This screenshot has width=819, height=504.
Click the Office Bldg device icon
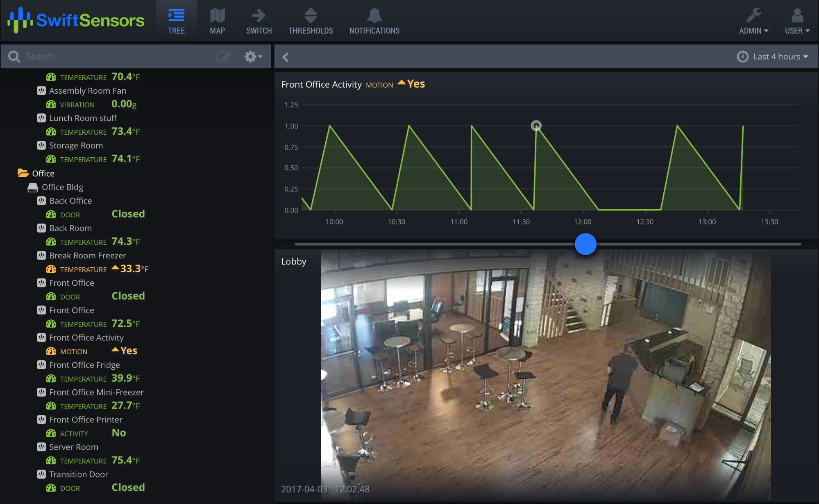33,188
